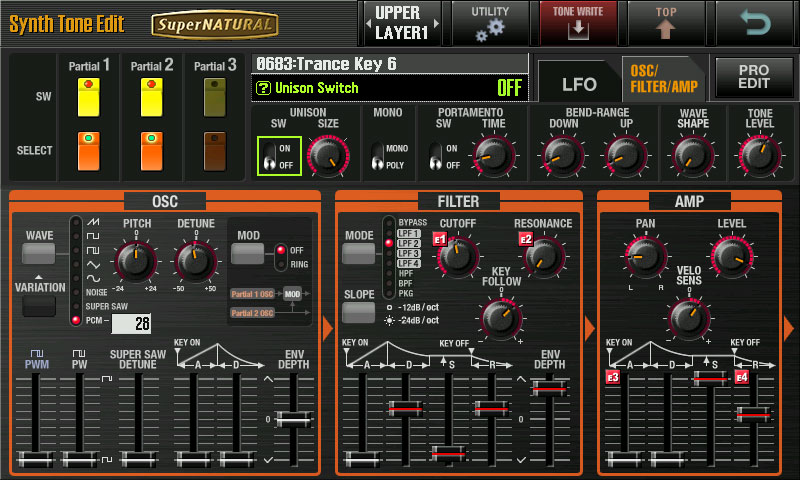Screen dimensions: 800x480
Task: Click the blue return back arrow
Action: pos(755,23)
